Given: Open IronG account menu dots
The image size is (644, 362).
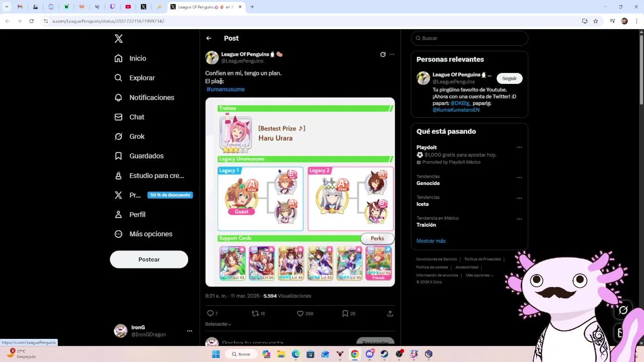Looking at the screenshot, I should pos(190,331).
